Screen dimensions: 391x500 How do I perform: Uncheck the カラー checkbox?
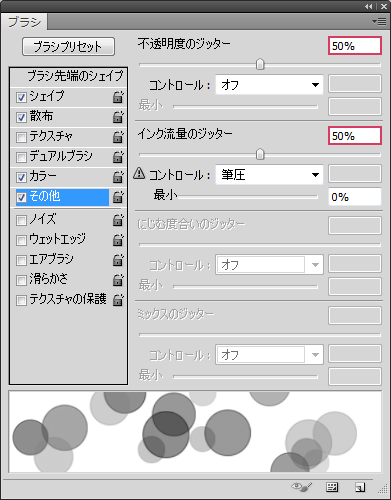(21, 177)
